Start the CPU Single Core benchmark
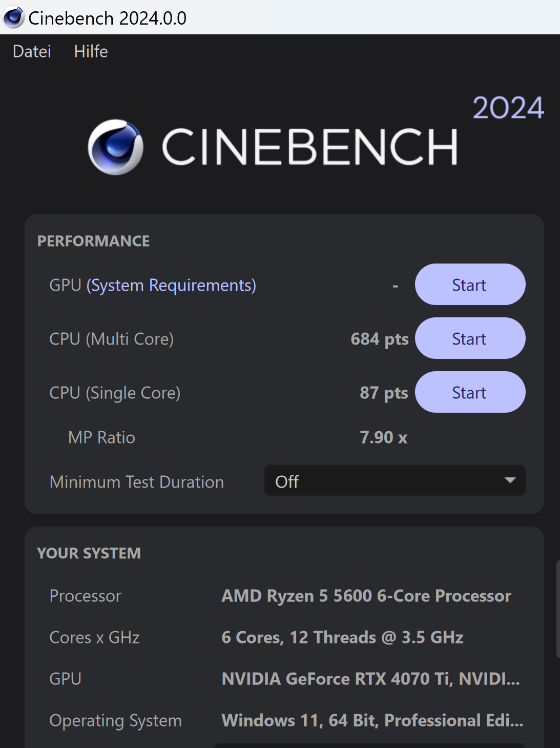 point(469,392)
